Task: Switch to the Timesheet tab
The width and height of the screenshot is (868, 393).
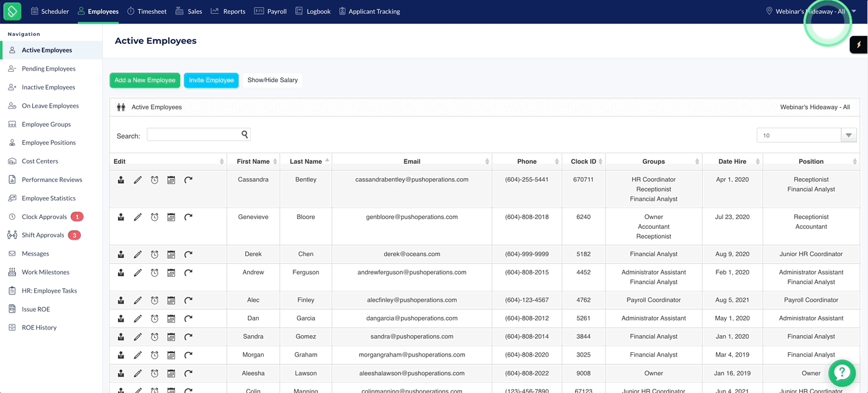Action: [147, 12]
